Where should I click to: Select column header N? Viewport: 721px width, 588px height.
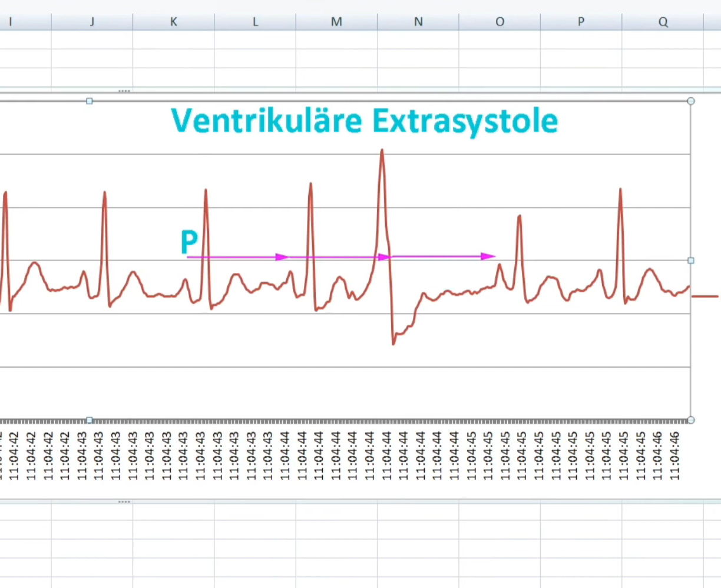[x=418, y=22]
